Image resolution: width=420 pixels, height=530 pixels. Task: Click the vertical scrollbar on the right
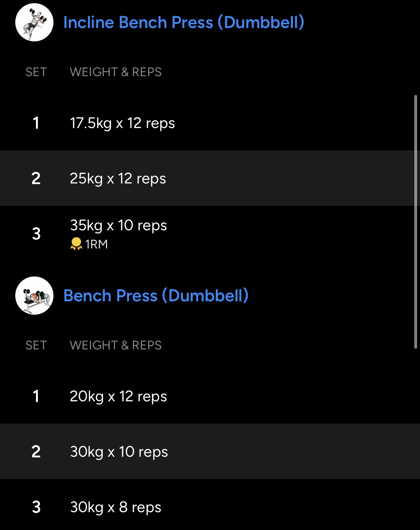(416, 222)
